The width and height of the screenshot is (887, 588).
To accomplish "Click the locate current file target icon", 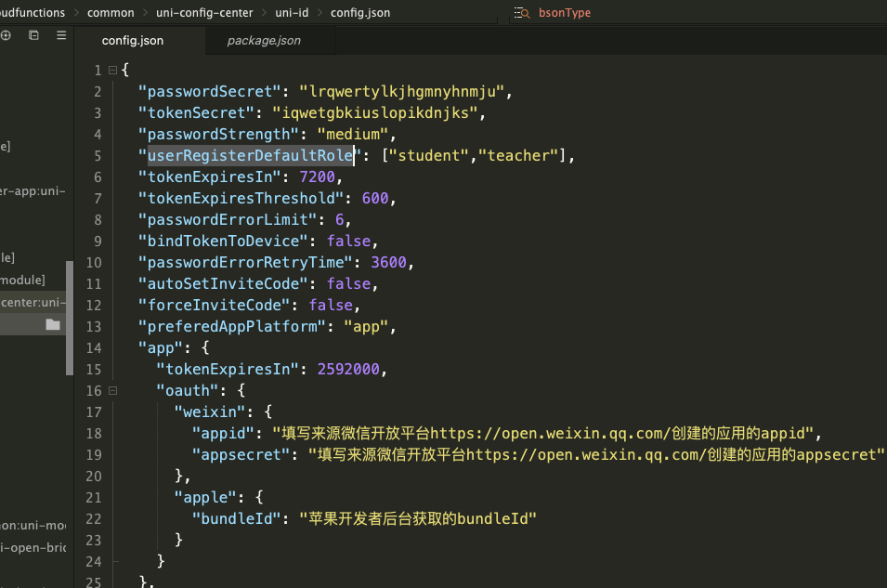I will (x=7, y=35).
